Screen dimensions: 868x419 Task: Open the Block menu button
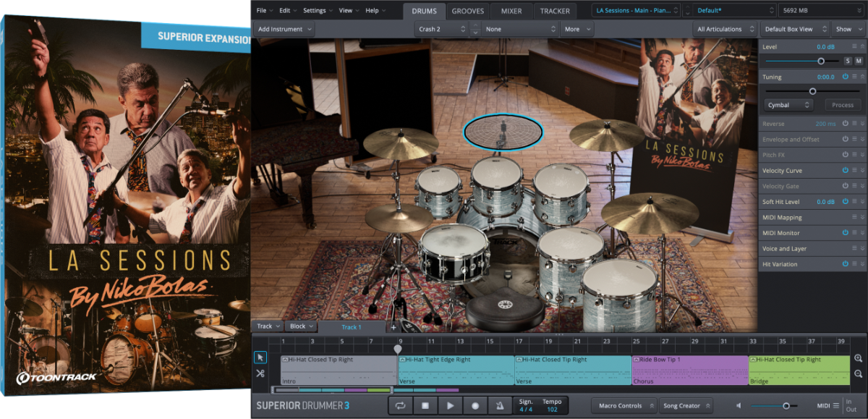301,326
